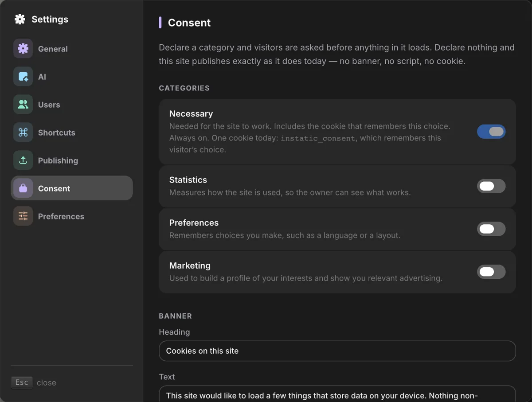Click the "CATEGORIES" section label

[x=184, y=88]
